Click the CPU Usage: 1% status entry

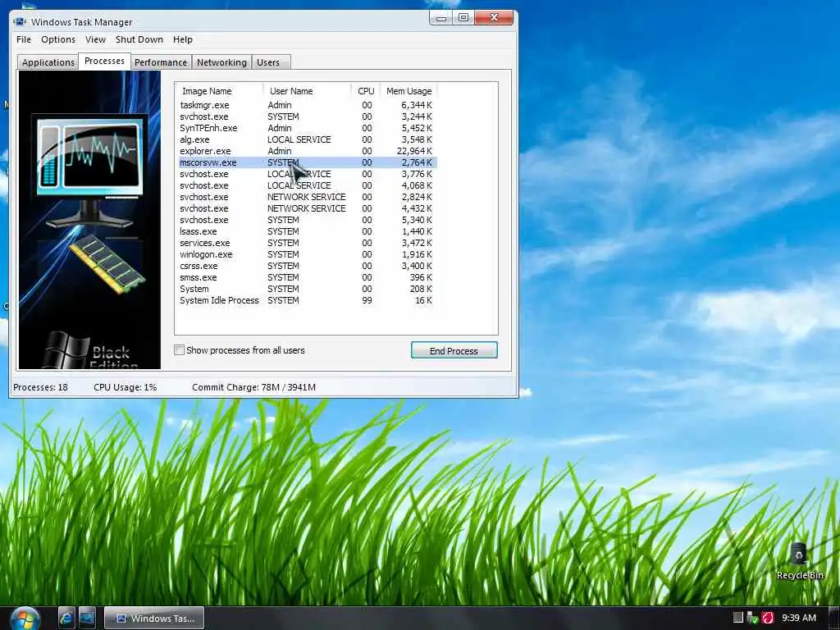pyautogui.click(x=125, y=387)
